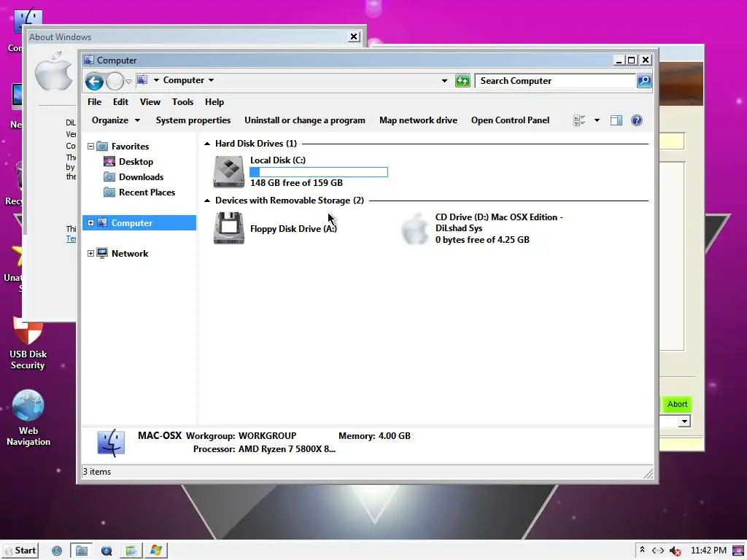Click the Search Computer input field
747x560 pixels.
[555, 81]
